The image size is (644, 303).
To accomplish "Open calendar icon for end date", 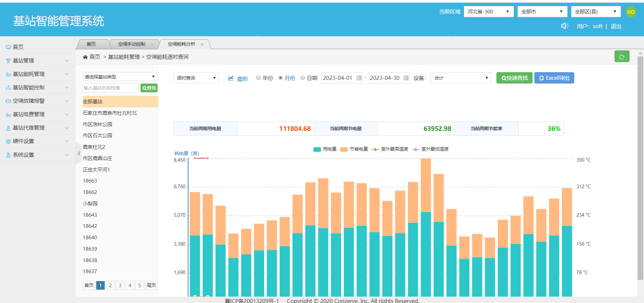I will pyautogui.click(x=406, y=78).
